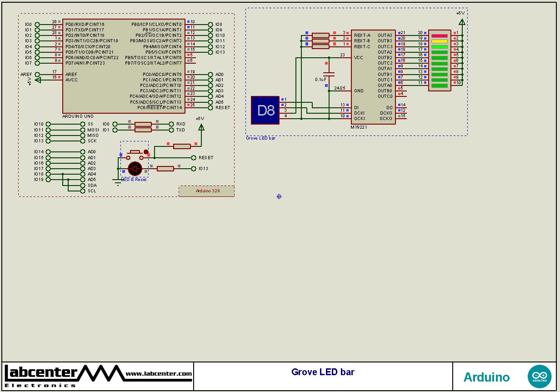Select the Arduino UNO chip body

[x=123, y=66]
